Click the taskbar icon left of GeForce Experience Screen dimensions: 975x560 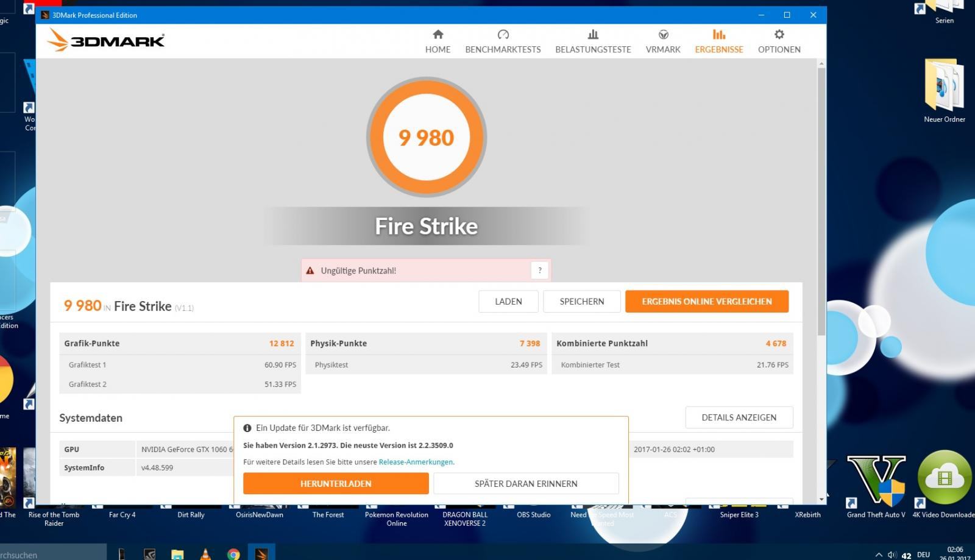coord(121,553)
